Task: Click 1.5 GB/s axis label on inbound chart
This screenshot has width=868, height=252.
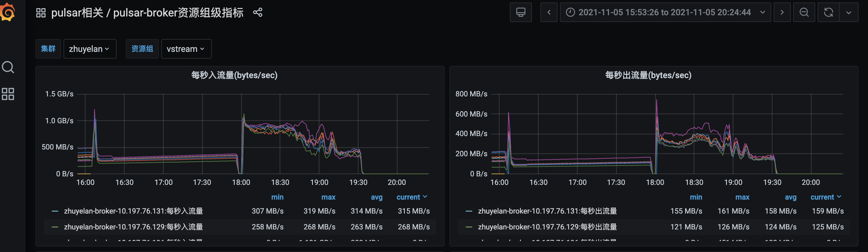Action: (x=59, y=94)
